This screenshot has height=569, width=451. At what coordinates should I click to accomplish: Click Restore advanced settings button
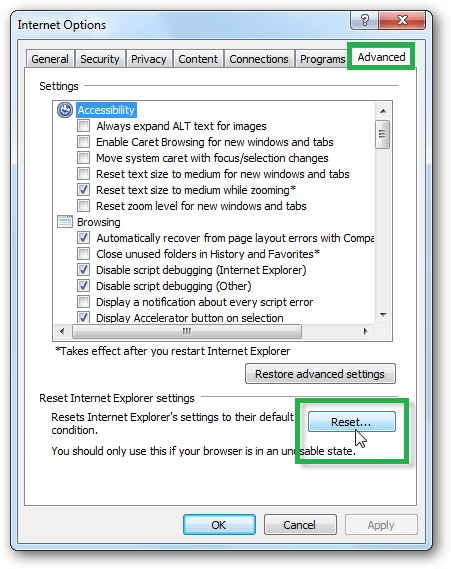pyautogui.click(x=320, y=374)
